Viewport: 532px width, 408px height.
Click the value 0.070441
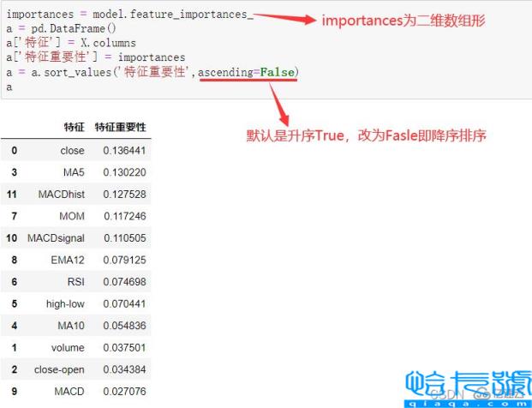pyautogui.click(x=124, y=303)
